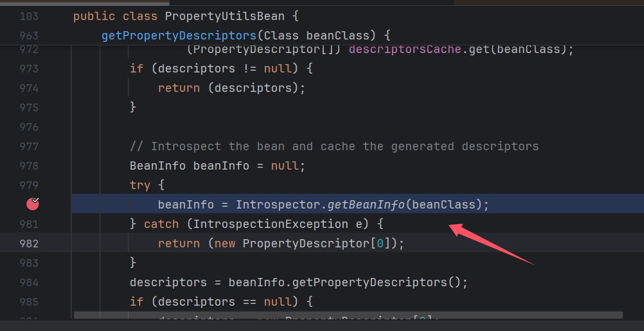
Task: Place cursor on 'return (descriptors);' line 974
Action: pyautogui.click(x=232, y=88)
